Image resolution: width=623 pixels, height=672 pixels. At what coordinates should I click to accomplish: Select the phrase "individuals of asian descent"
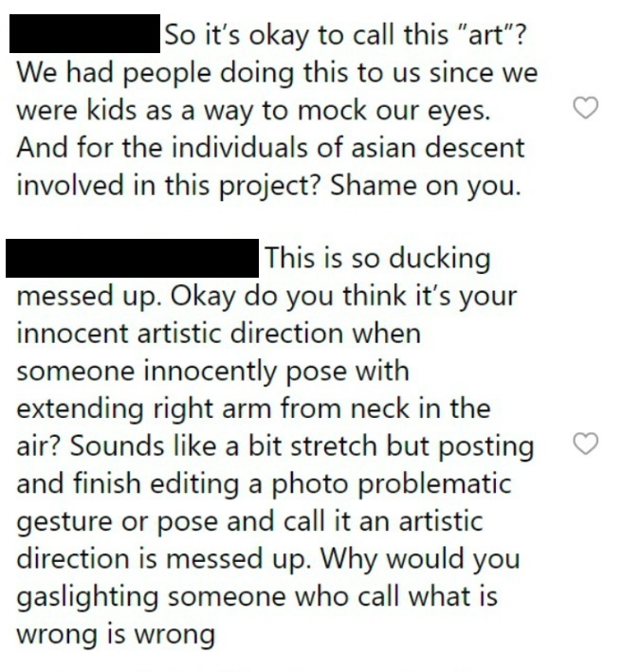[x=349, y=148]
